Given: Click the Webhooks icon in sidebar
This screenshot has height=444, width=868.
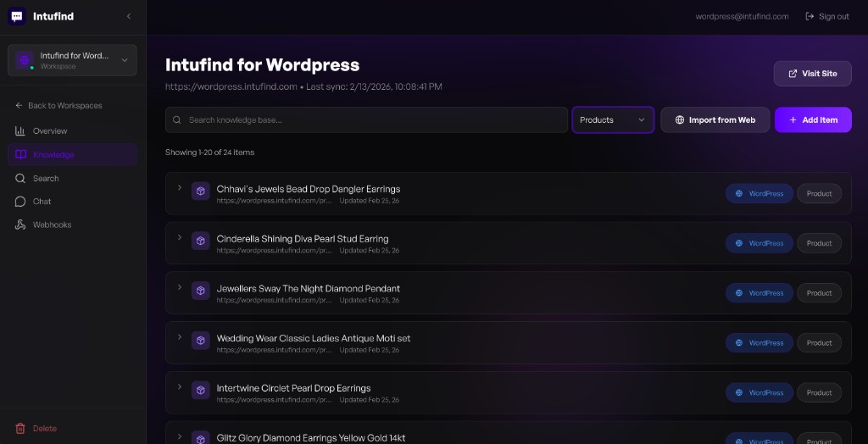Looking at the screenshot, I should pos(20,225).
